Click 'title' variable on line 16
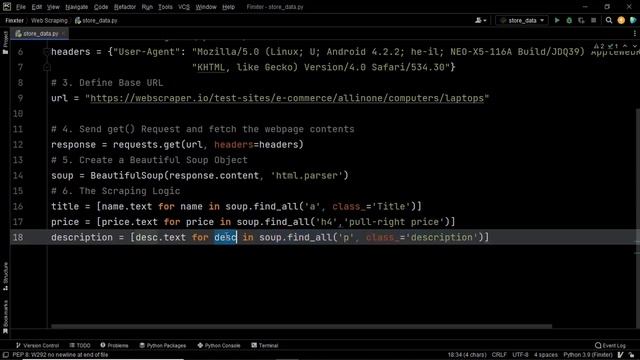The width and height of the screenshot is (640, 360). coord(65,207)
